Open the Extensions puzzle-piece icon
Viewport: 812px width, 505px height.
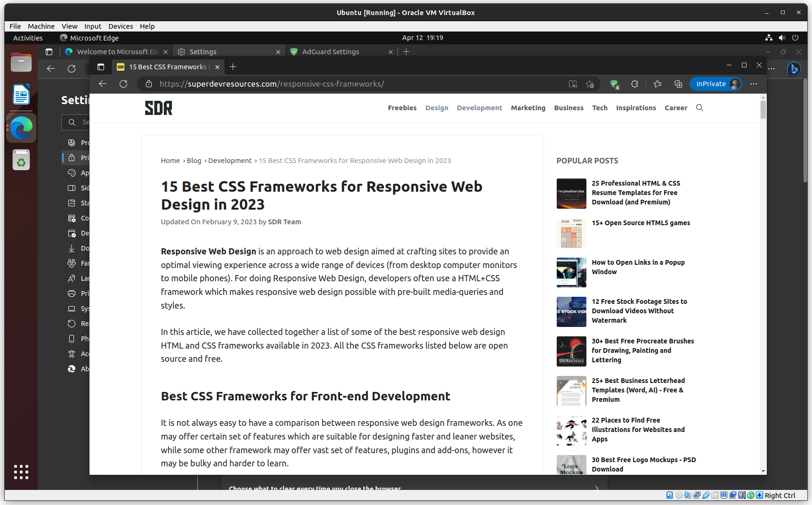634,84
